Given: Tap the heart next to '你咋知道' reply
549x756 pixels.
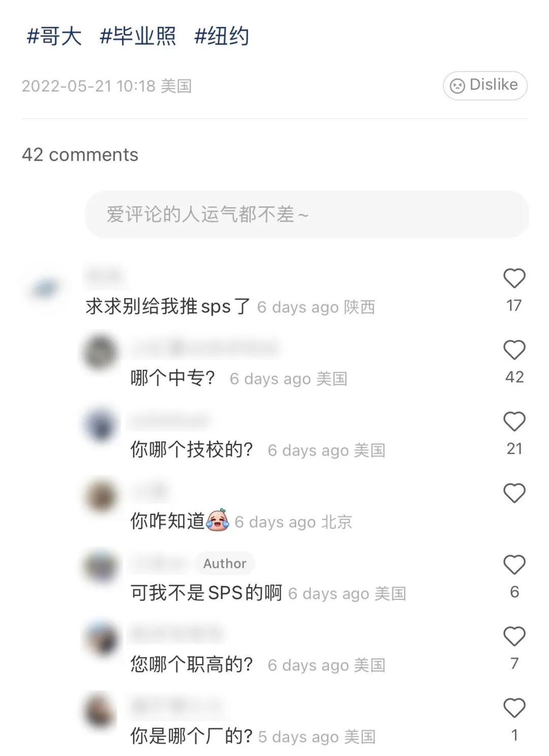Looking at the screenshot, I should (x=514, y=493).
